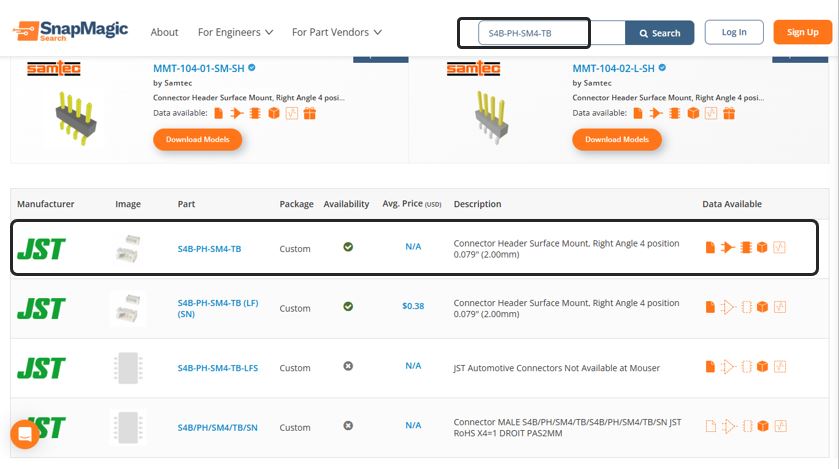Click the Data Available column header

732,204
